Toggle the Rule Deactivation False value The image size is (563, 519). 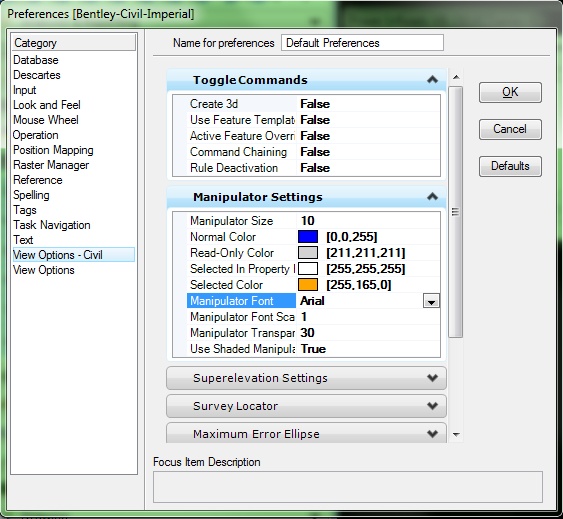pos(315,168)
